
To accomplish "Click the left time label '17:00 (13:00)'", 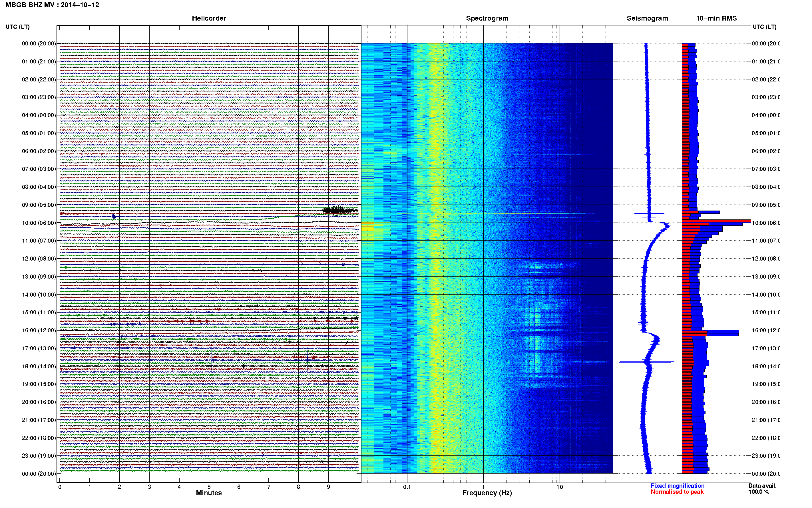I will point(39,348).
